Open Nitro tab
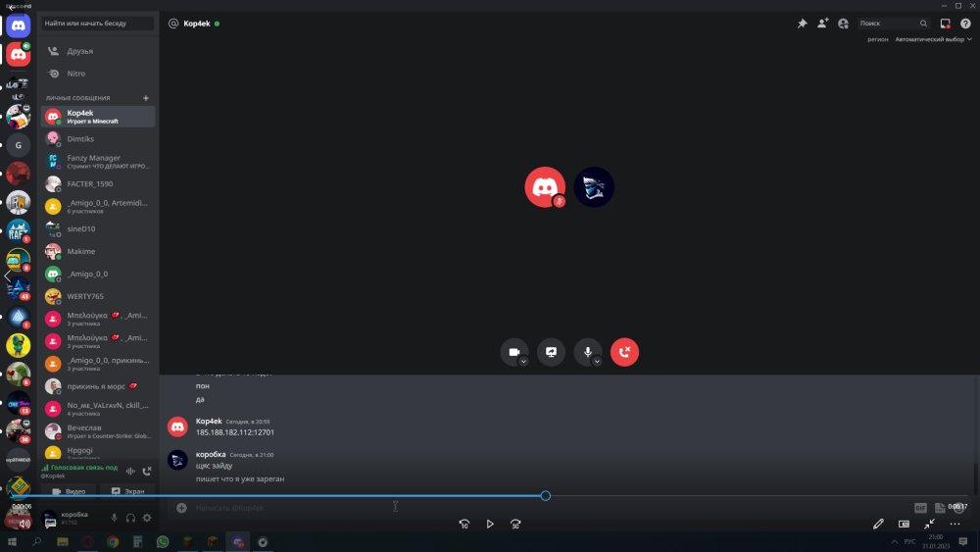 98,74
